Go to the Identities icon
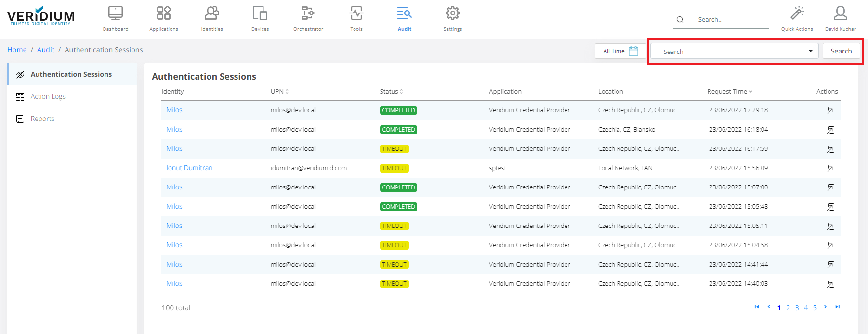868x334 pixels. (212, 13)
